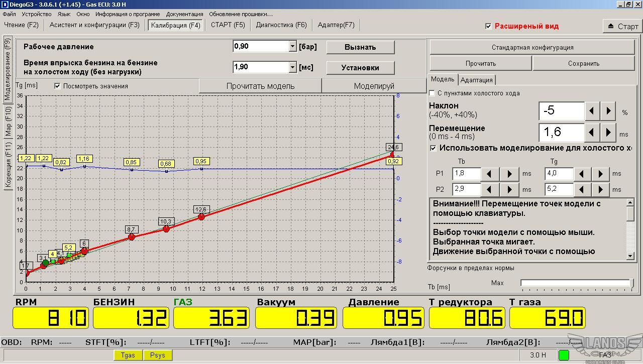643x364 pixels.
Task: Click left arrow to decrease Наклон value
Action: [x=592, y=111]
